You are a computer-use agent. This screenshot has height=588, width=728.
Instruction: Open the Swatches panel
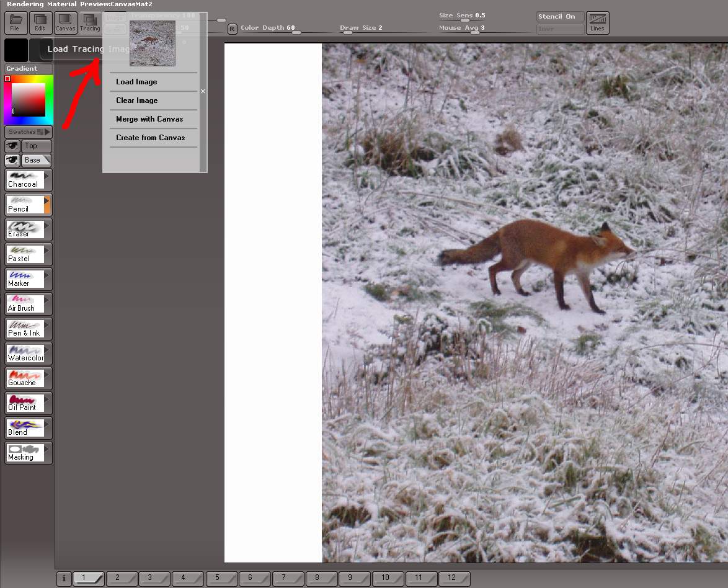[29, 132]
